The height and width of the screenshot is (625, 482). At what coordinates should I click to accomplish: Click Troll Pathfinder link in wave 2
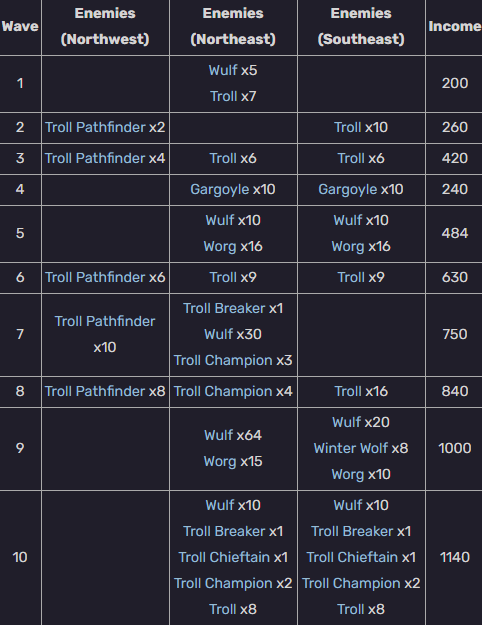click(x=95, y=128)
